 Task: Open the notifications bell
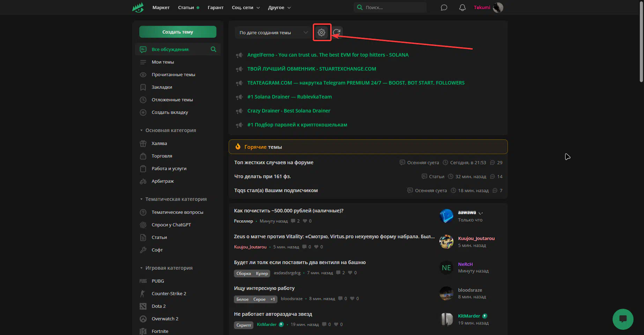(x=462, y=7)
